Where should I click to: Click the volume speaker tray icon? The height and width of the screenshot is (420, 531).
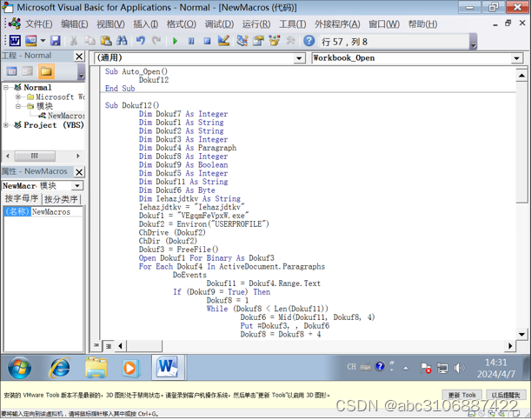pos(459,368)
